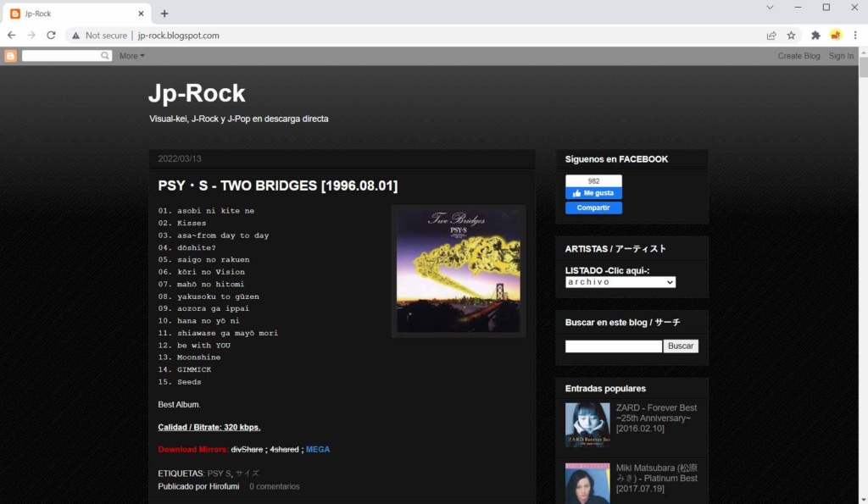
Task: Maximize the browser window
Action: [826, 7]
